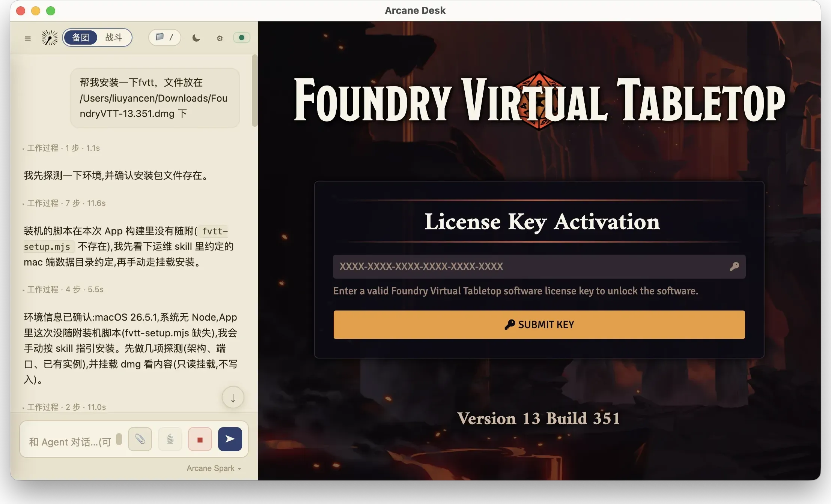Click the chat input's small scrollbar
The width and height of the screenshot is (831, 504).
(x=119, y=439)
